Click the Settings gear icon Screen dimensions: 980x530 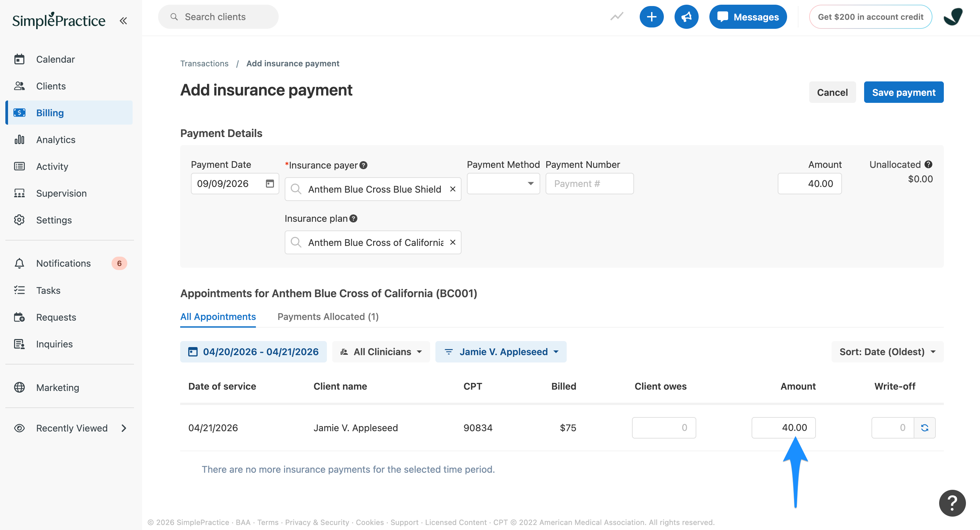tap(19, 220)
